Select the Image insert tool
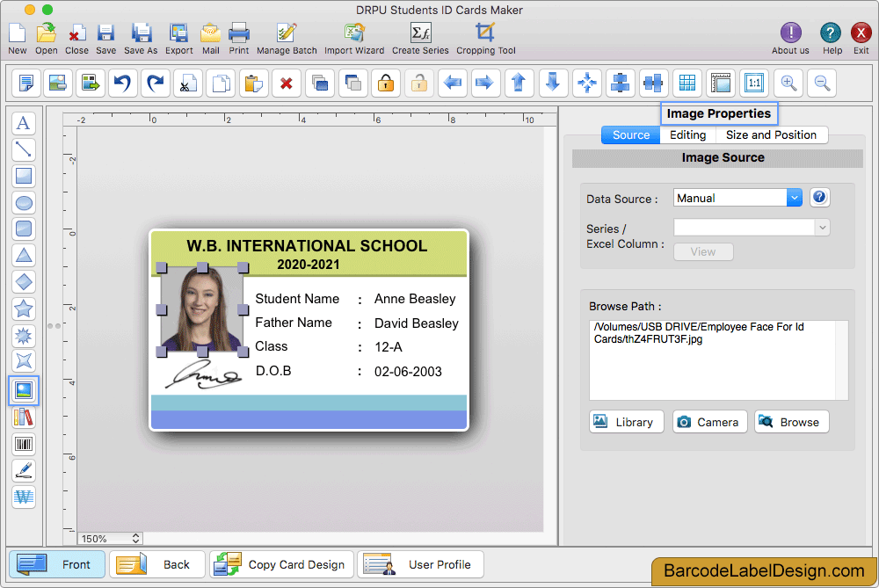 point(24,391)
